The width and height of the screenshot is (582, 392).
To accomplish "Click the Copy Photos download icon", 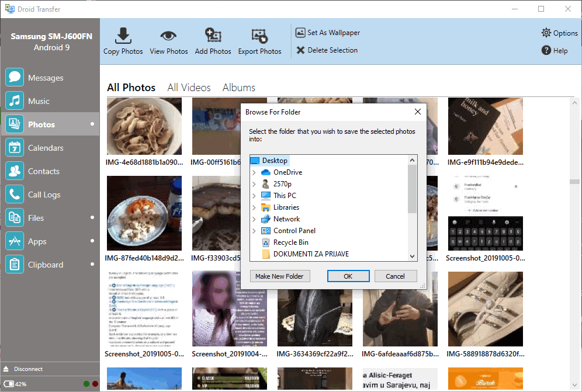I will tap(123, 36).
